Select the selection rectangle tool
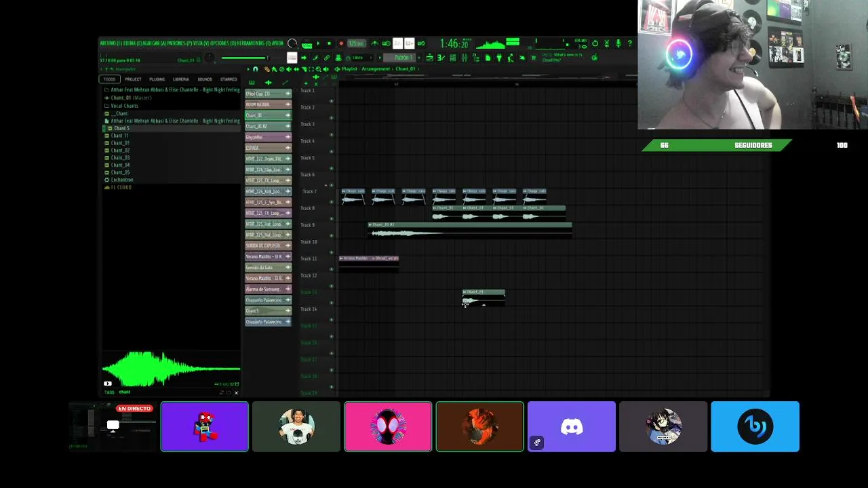 coord(311,69)
